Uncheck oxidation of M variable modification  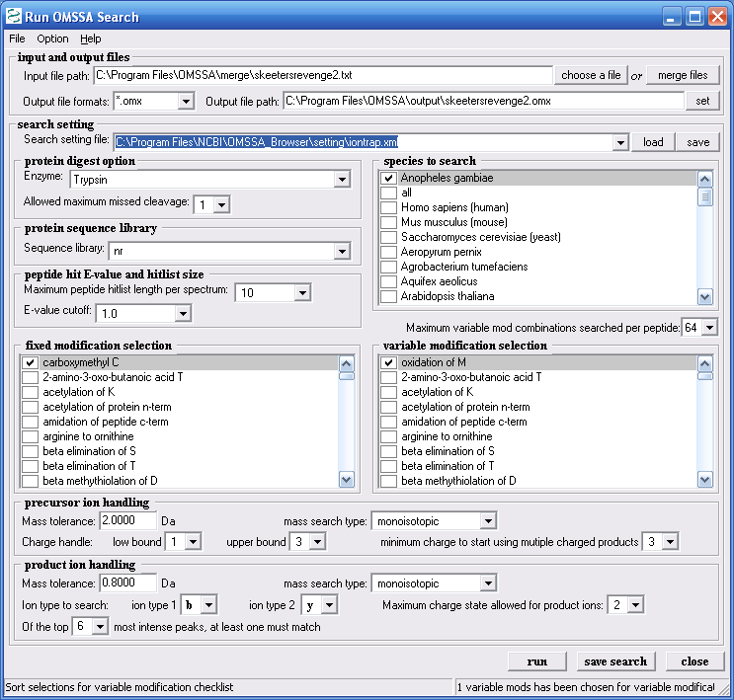click(388, 362)
